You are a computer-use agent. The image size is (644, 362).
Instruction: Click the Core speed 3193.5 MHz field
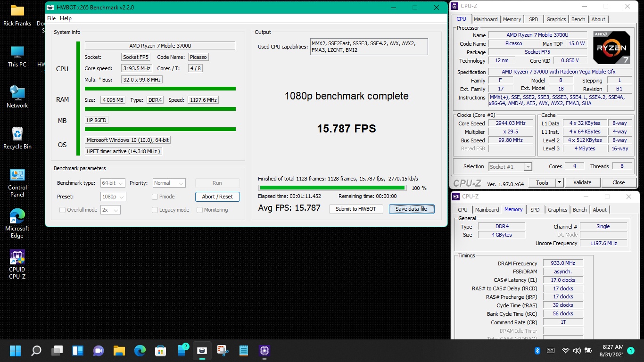(136, 68)
